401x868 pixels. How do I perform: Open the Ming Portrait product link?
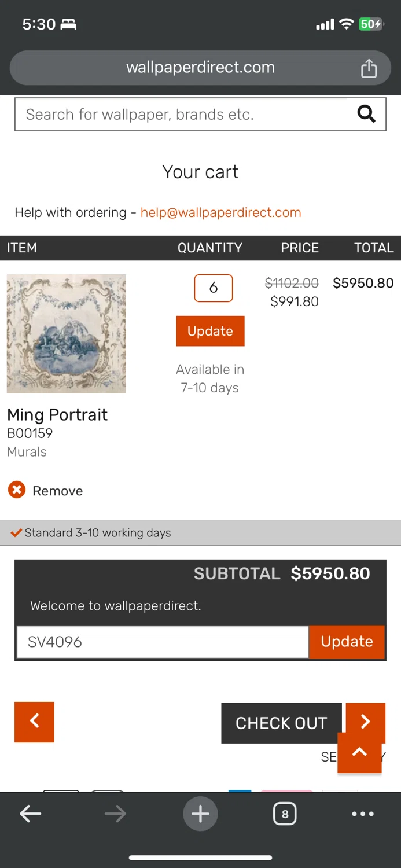(57, 415)
